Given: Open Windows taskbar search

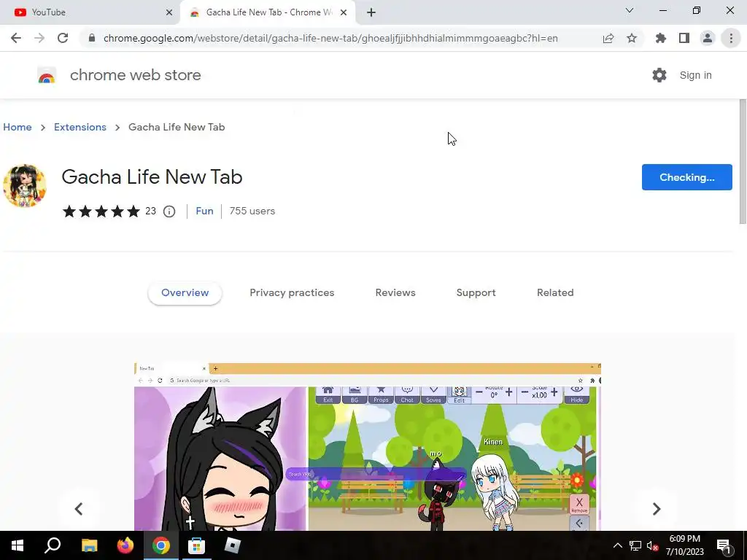Looking at the screenshot, I should point(53,545).
